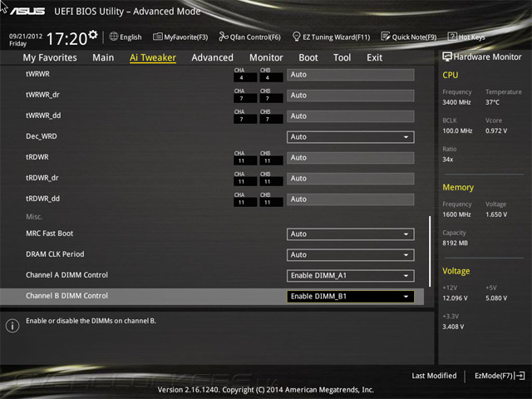Viewport: 532px width, 399px height.
Task: Click the Hot Keys label
Action: click(472, 37)
